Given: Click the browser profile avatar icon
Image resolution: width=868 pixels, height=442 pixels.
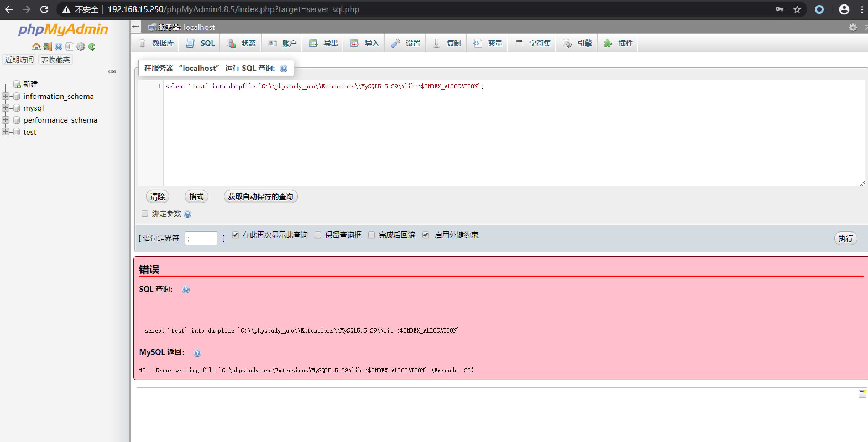Looking at the screenshot, I should tap(844, 9).
